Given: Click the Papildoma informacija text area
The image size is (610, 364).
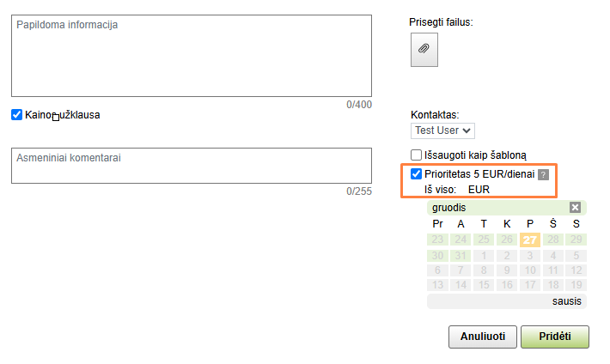Looking at the screenshot, I should pyautogui.click(x=192, y=56).
